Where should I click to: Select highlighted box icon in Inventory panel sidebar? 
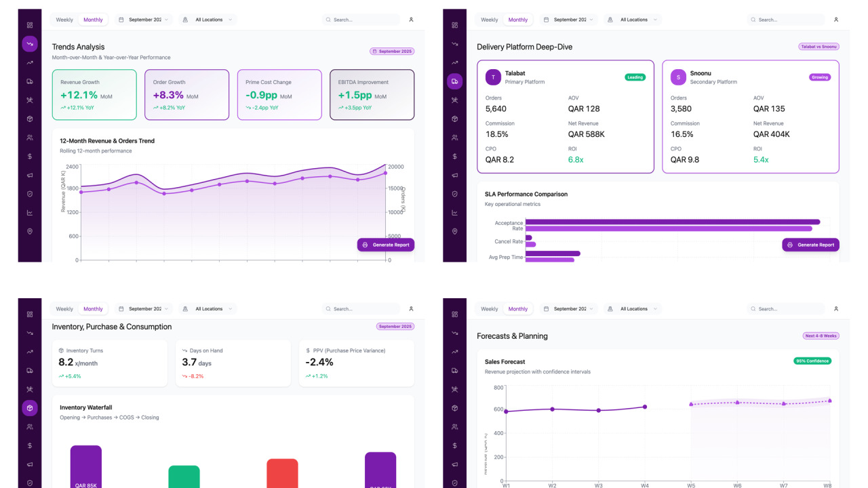[30, 408]
